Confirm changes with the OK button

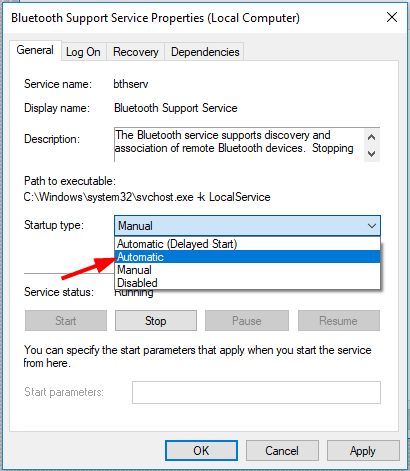(x=201, y=451)
